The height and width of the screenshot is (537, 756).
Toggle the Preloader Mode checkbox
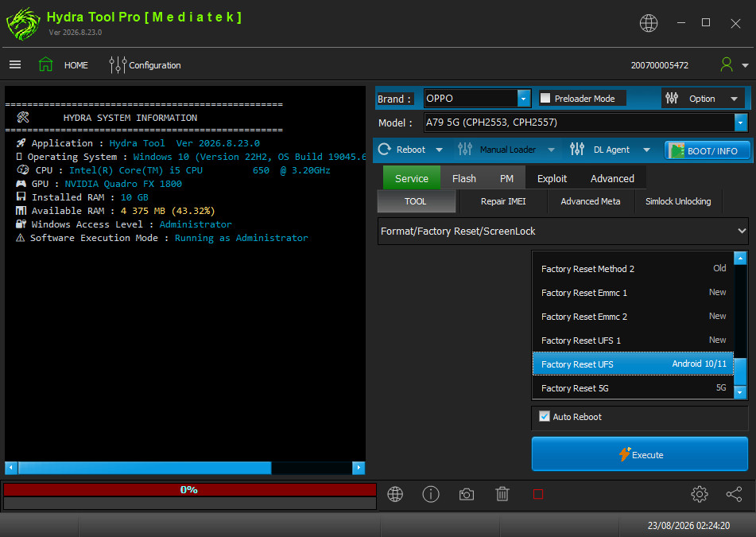pyautogui.click(x=545, y=98)
